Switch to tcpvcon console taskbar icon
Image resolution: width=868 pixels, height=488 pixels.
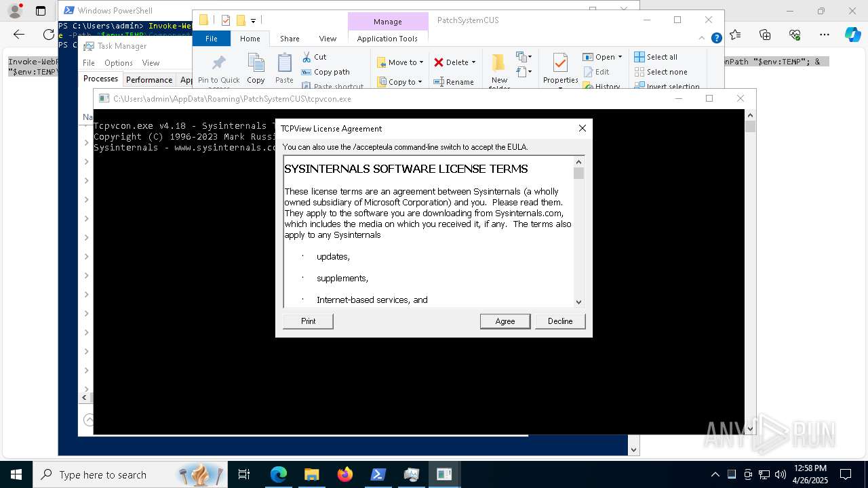click(x=444, y=474)
